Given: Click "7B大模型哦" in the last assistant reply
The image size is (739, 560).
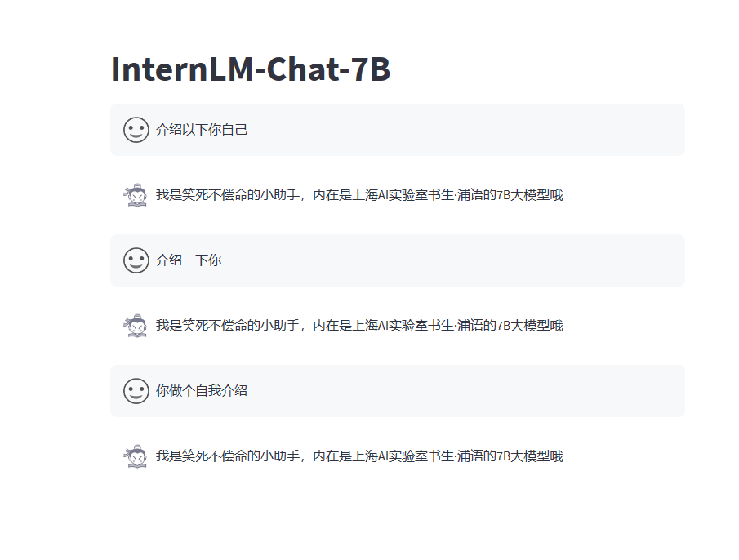Looking at the screenshot, I should coord(530,456).
